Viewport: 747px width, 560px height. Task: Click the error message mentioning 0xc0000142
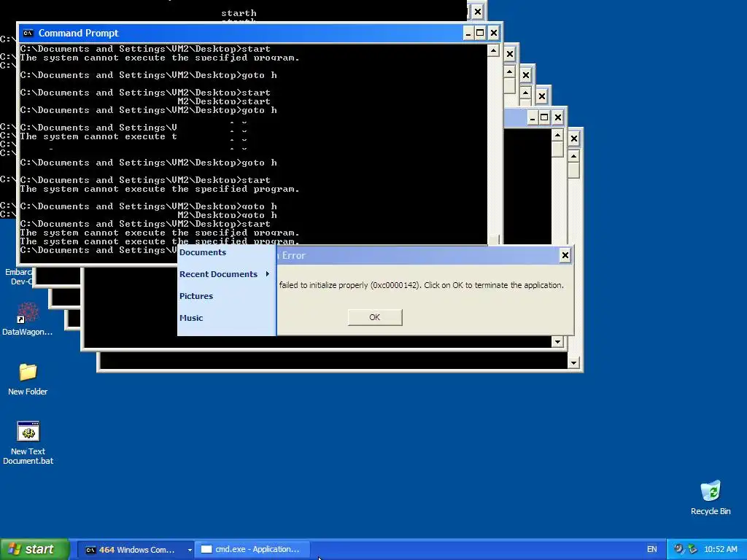tap(422, 285)
